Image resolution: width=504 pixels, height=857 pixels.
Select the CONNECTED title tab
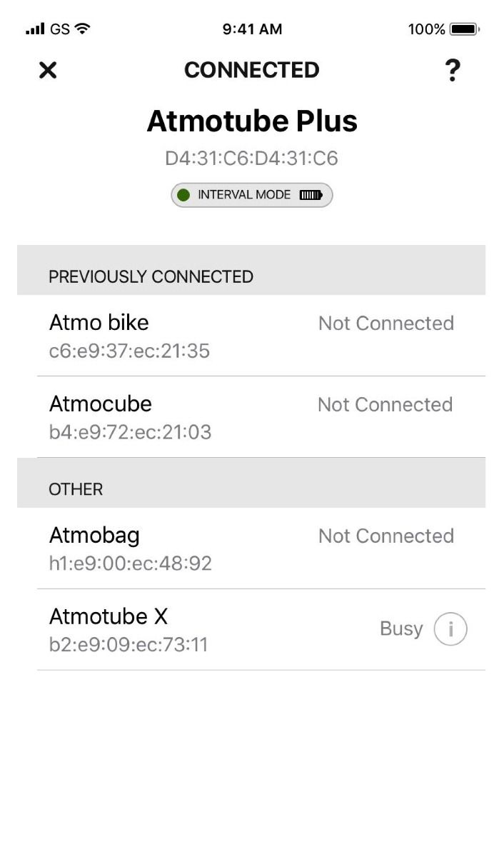click(x=251, y=69)
